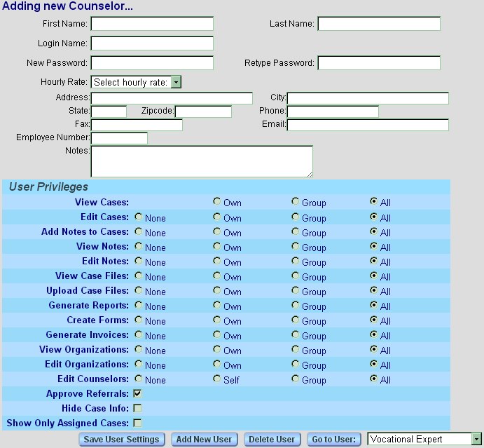Image resolution: width=484 pixels, height=448 pixels.
Task: Select Self for Edit Counselors
Action: tap(217, 379)
